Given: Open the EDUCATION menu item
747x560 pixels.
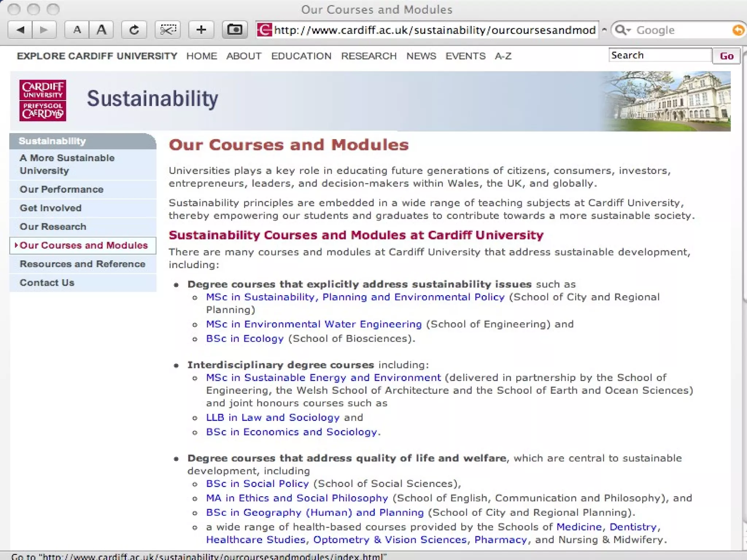Looking at the screenshot, I should pos(301,56).
